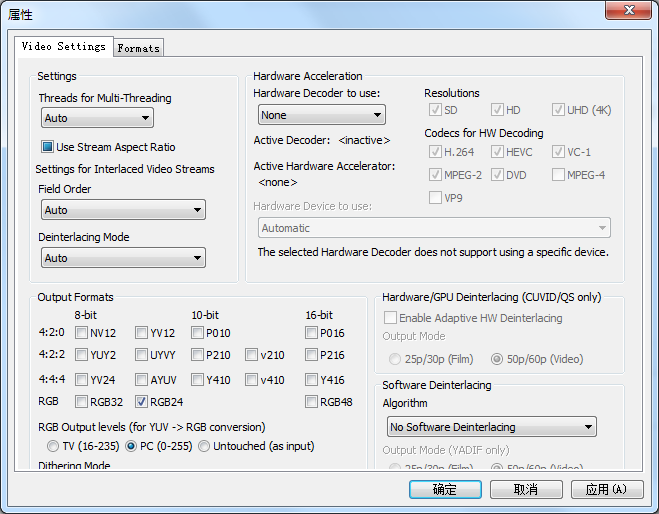Select the Video Settings tab
This screenshot has height=514, width=659.
pos(63,46)
